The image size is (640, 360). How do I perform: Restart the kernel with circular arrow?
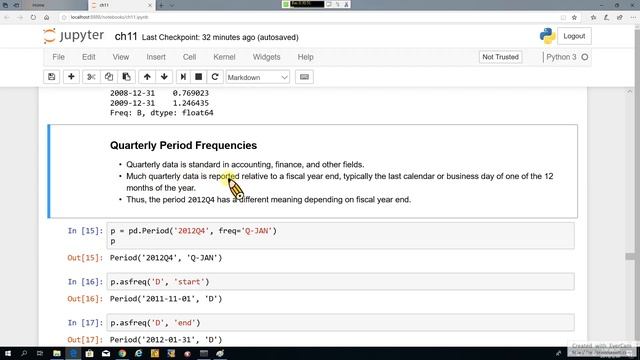pos(215,77)
